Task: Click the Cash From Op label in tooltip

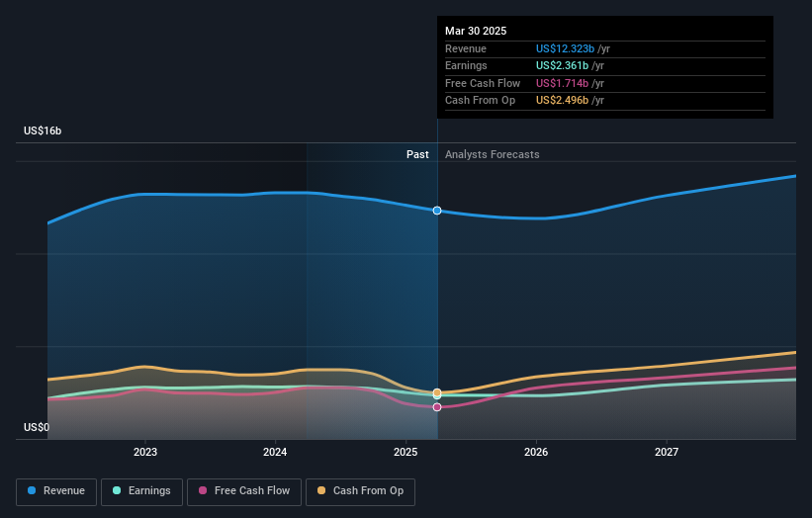Action: (x=480, y=101)
